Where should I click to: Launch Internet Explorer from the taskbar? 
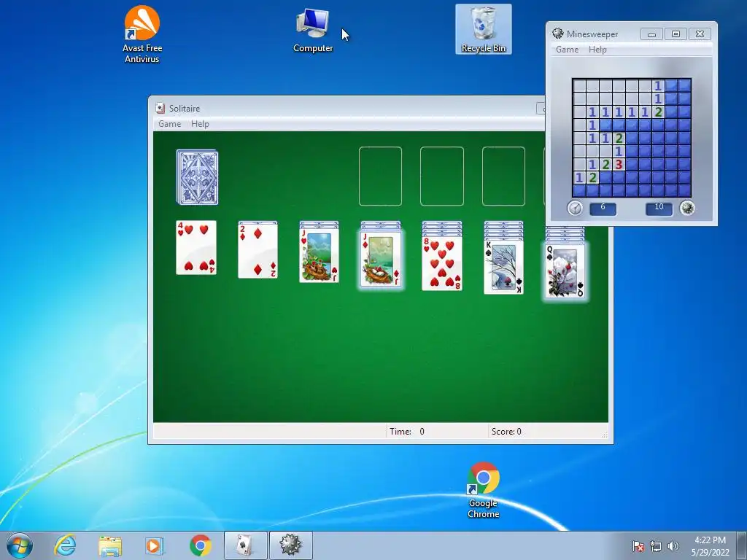(x=65, y=545)
